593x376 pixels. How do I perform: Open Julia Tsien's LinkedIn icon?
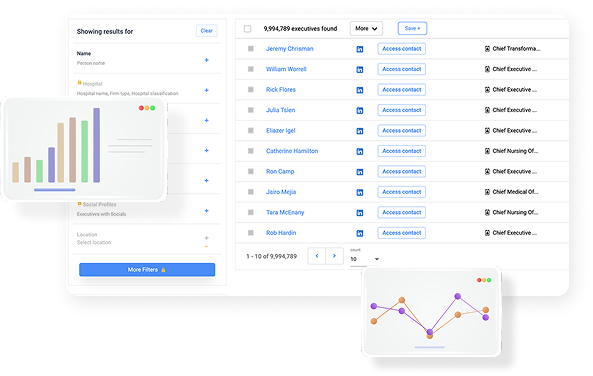click(360, 110)
